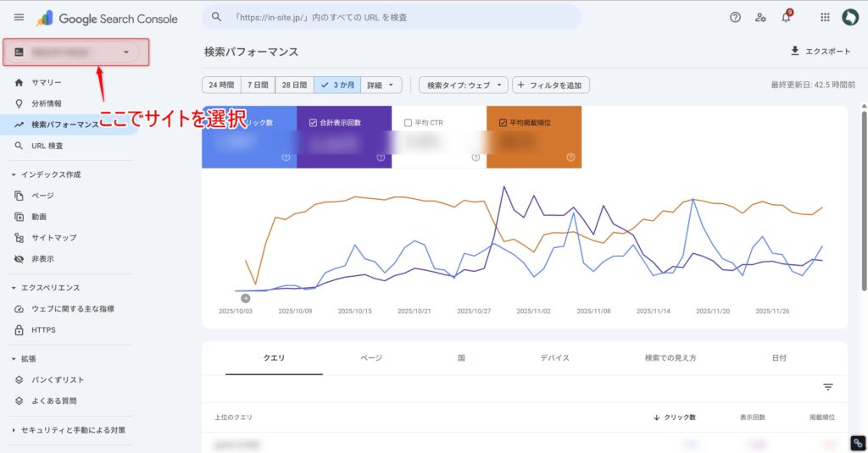Screen dimensions: 868x453
Task: Check the 平均 CTR checkbox
Action: tap(408, 123)
